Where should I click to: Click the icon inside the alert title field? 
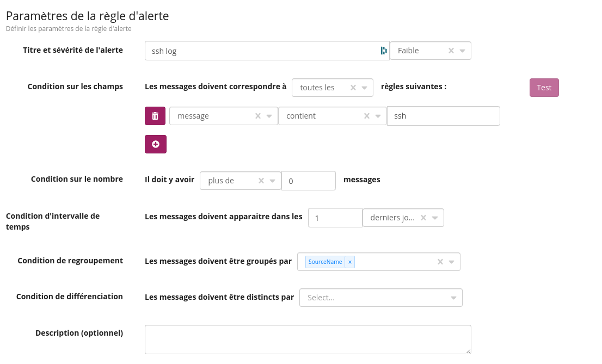point(384,51)
